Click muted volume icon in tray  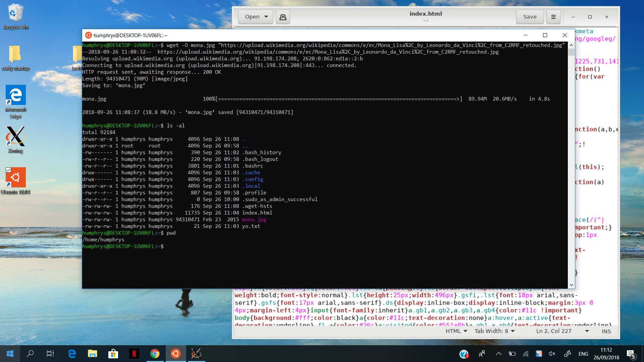[x=552, y=354]
